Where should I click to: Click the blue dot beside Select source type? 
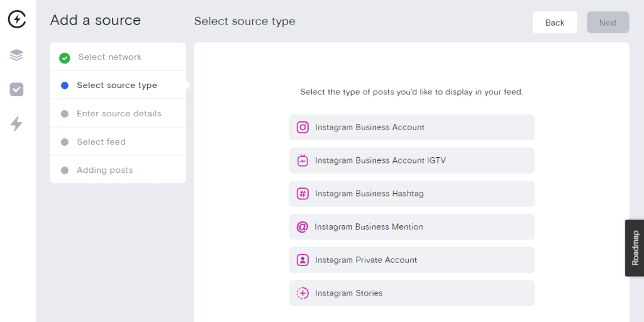(x=65, y=86)
